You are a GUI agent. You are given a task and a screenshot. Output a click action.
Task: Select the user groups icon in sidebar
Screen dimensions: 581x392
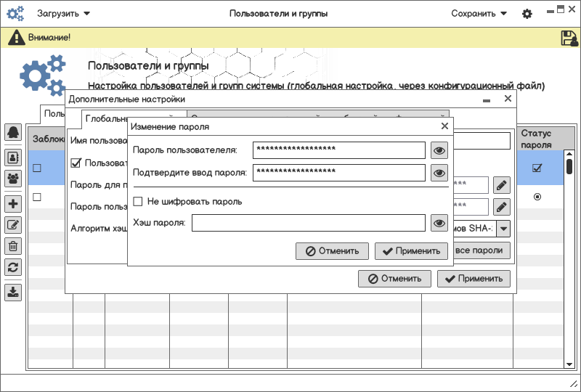[x=13, y=177]
